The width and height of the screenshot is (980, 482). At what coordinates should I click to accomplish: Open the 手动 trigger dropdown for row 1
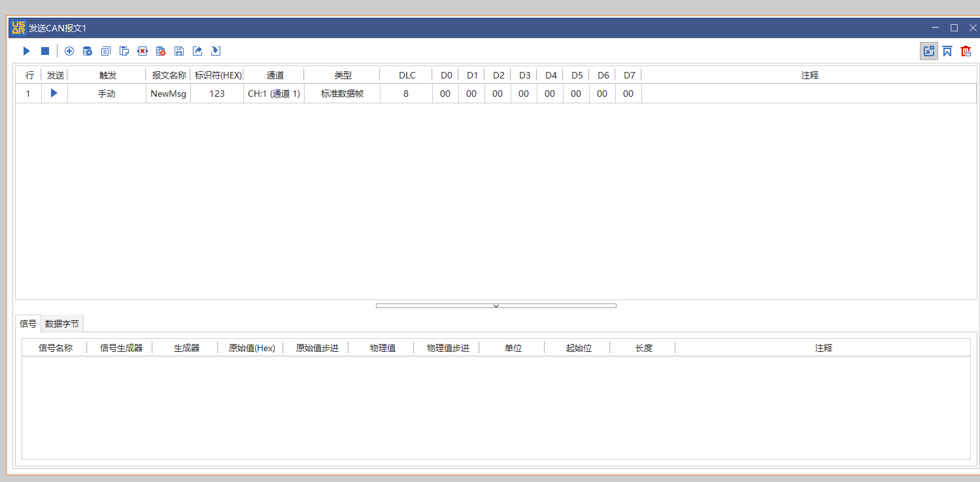click(107, 93)
